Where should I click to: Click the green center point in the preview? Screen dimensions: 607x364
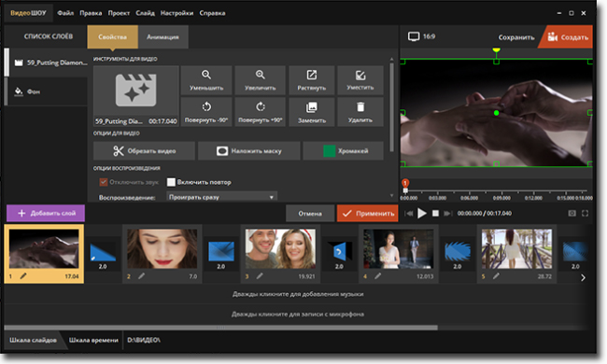click(497, 113)
